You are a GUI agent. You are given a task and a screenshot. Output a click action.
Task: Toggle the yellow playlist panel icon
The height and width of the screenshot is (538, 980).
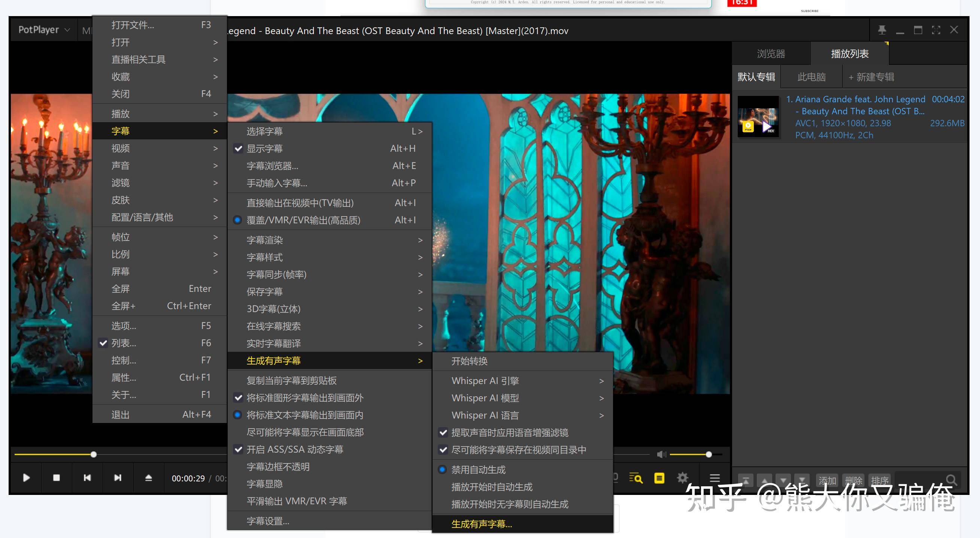coord(659,478)
